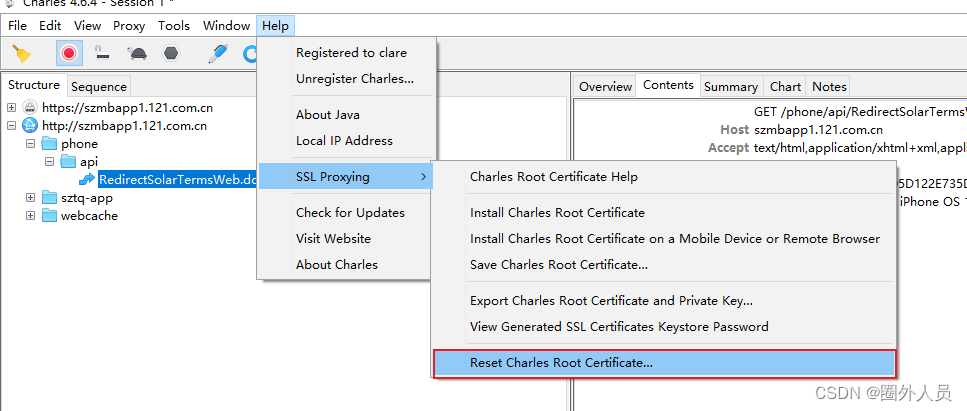967x411 pixels.
Task: Open the Tools menu
Action: click(174, 26)
